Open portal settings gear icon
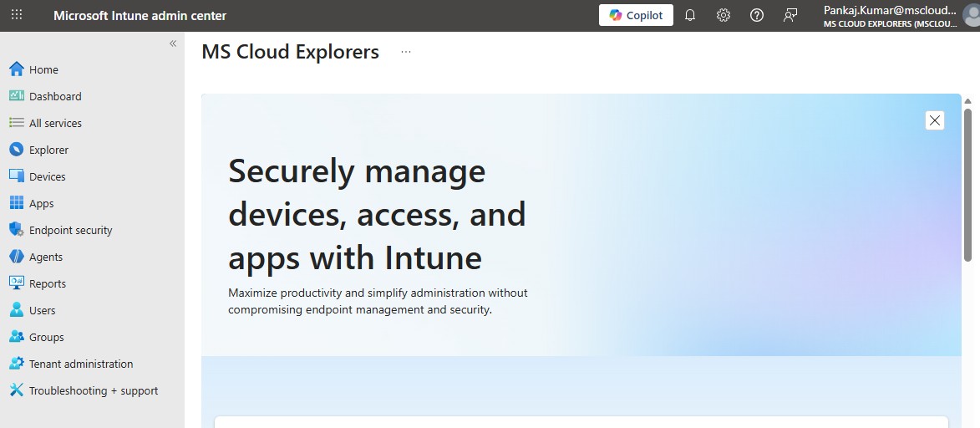 tap(724, 15)
